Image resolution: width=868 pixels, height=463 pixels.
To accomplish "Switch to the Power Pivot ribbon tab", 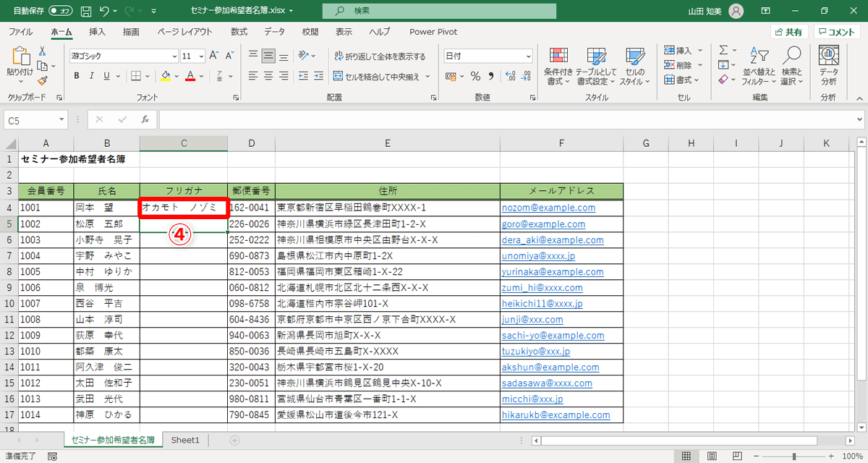I will click(433, 31).
